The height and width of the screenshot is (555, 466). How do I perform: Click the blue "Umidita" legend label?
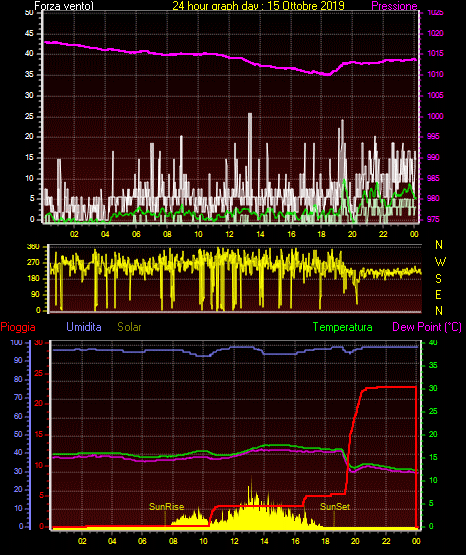click(x=84, y=327)
